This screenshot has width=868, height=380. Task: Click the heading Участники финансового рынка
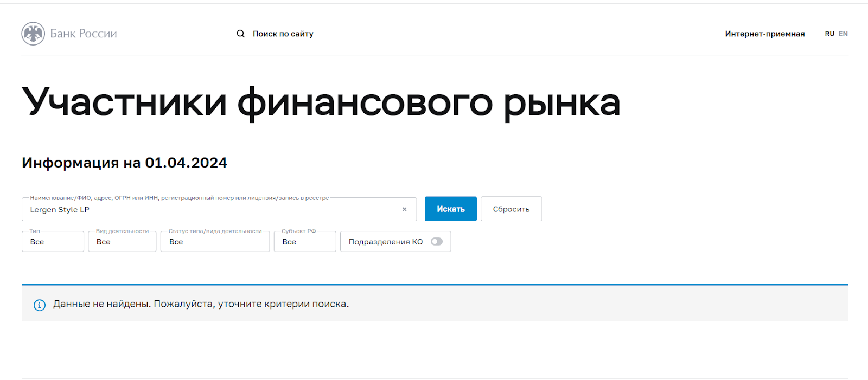click(x=321, y=102)
